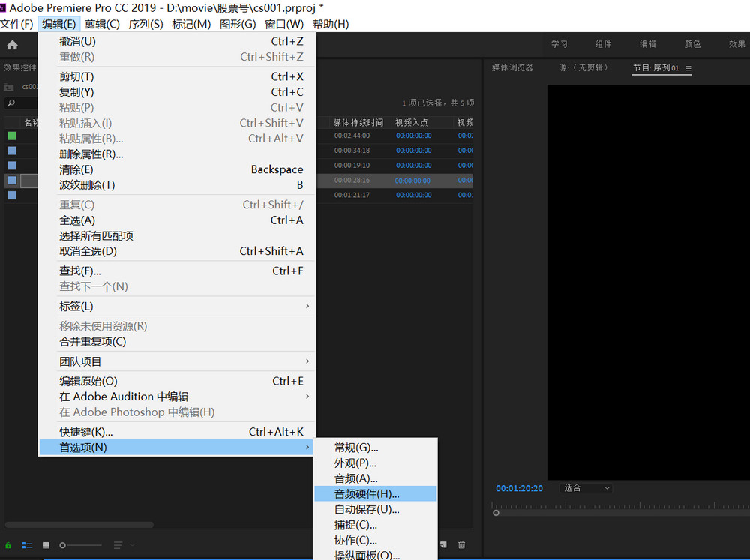
Task: Click the 00:02:44:00 duration cell
Action: [x=352, y=136]
